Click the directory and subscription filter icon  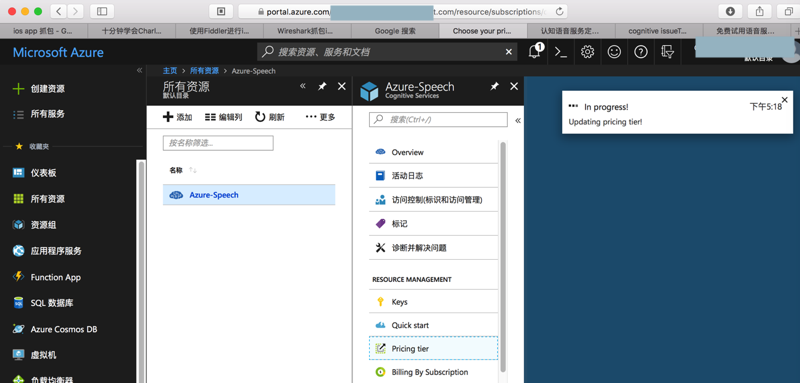[667, 52]
